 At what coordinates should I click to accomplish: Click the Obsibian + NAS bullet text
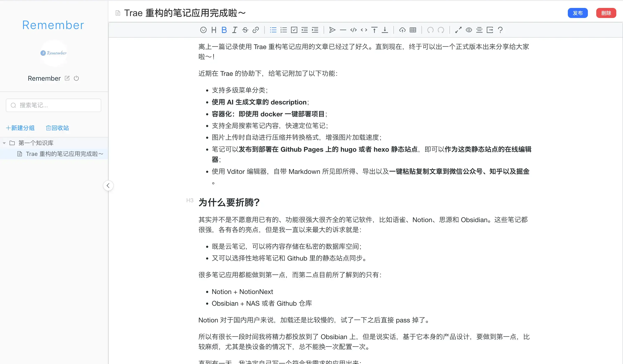(262, 303)
